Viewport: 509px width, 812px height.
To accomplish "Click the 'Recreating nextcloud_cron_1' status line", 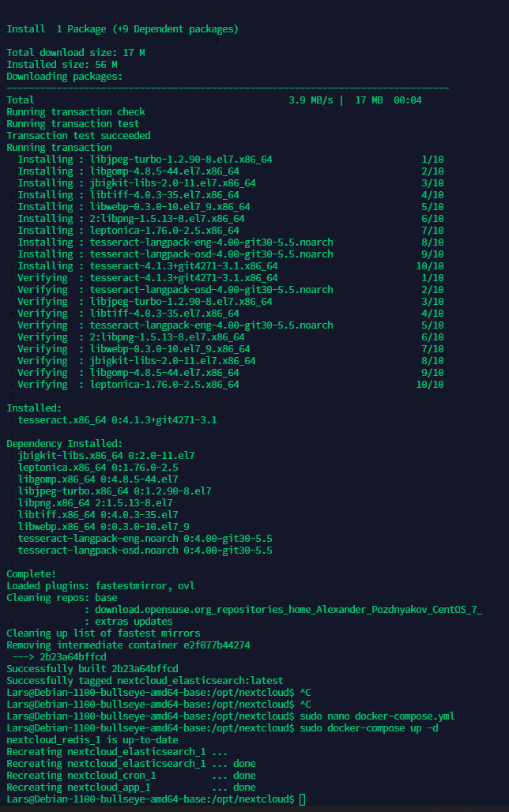I will click(131, 776).
